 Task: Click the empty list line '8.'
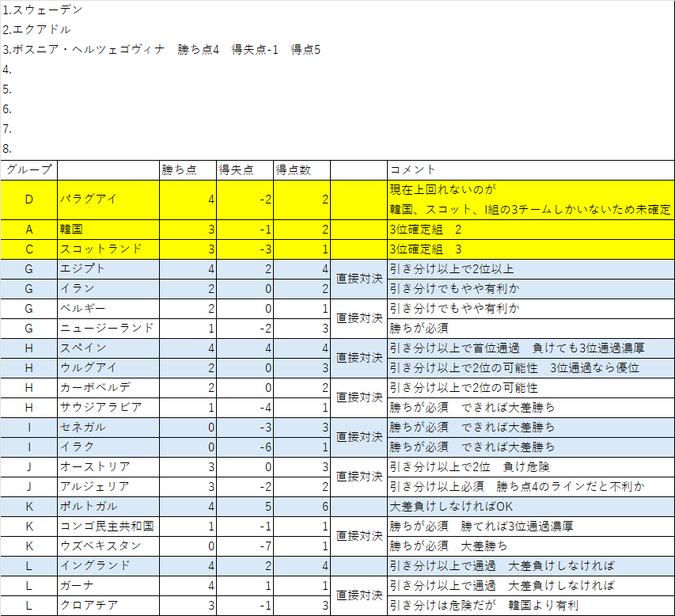[x=7, y=149]
